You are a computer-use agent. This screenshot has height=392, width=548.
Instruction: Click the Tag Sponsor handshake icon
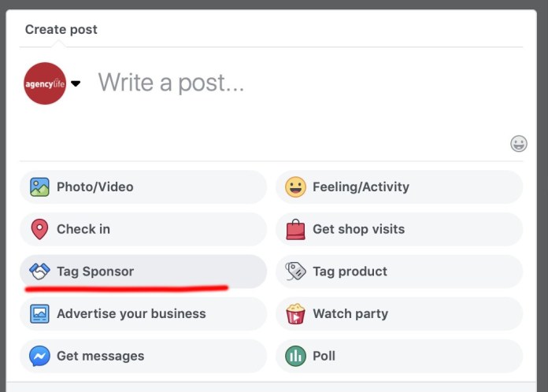(x=39, y=272)
